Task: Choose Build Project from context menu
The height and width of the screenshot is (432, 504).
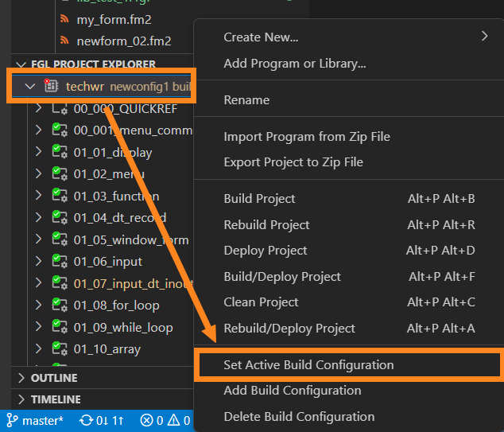Action: tap(259, 199)
